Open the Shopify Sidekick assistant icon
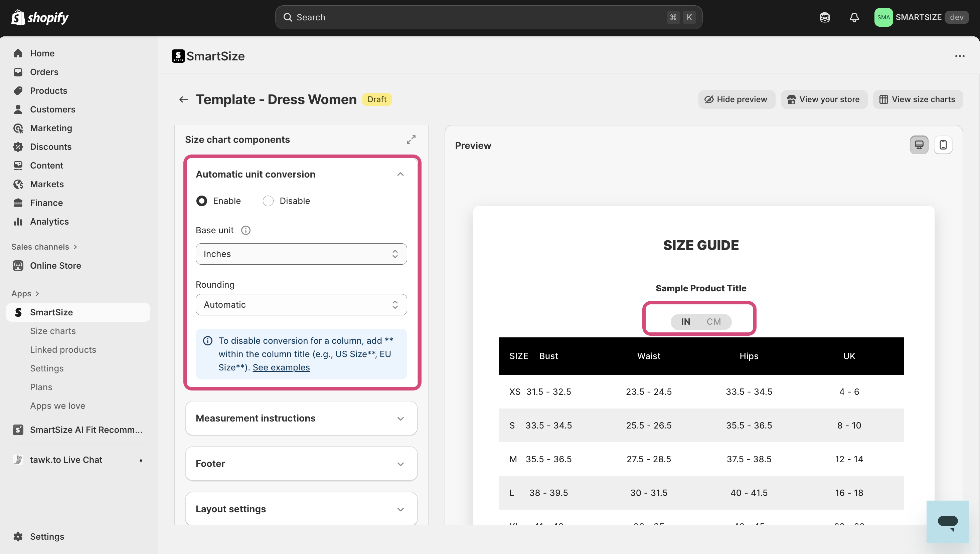This screenshot has height=554, width=980. (x=825, y=17)
